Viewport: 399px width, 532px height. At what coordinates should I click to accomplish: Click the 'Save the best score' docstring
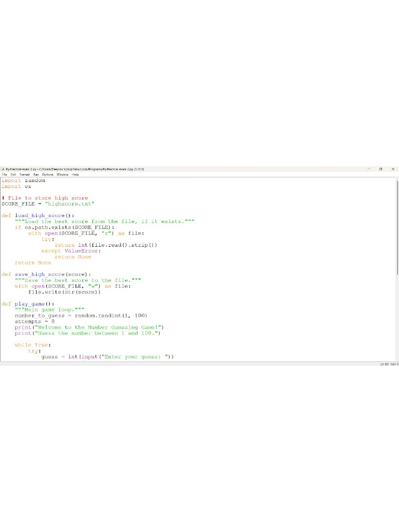pos(78,281)
